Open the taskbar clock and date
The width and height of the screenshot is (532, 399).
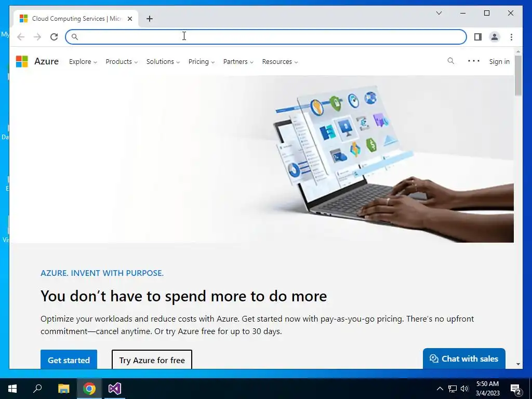point(487,389)
